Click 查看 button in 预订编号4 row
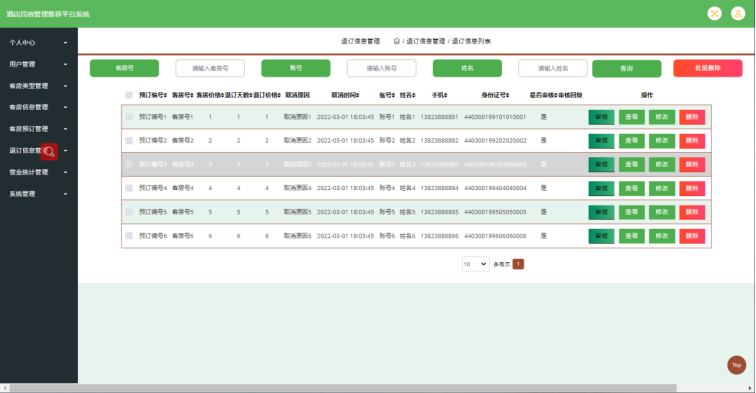 632,189
